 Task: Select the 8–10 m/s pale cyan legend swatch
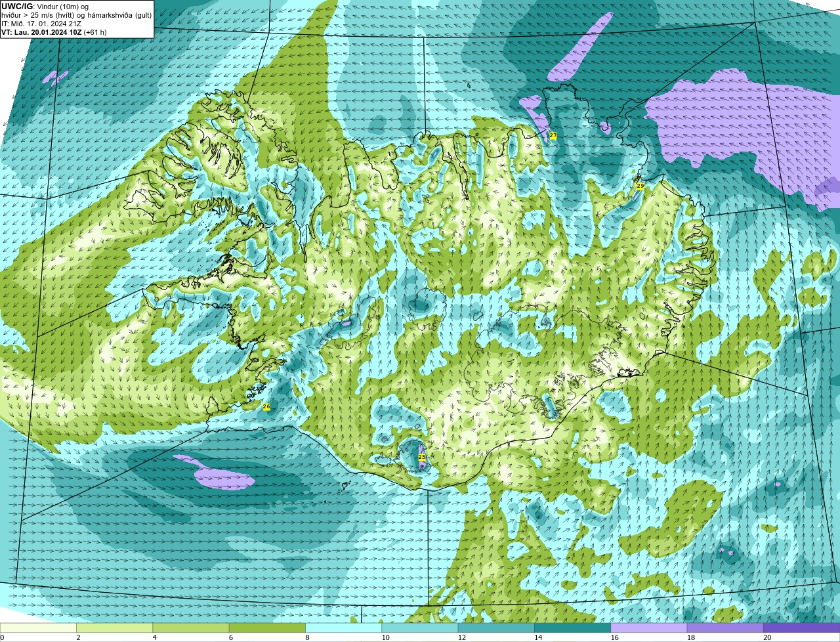point(343,628)
